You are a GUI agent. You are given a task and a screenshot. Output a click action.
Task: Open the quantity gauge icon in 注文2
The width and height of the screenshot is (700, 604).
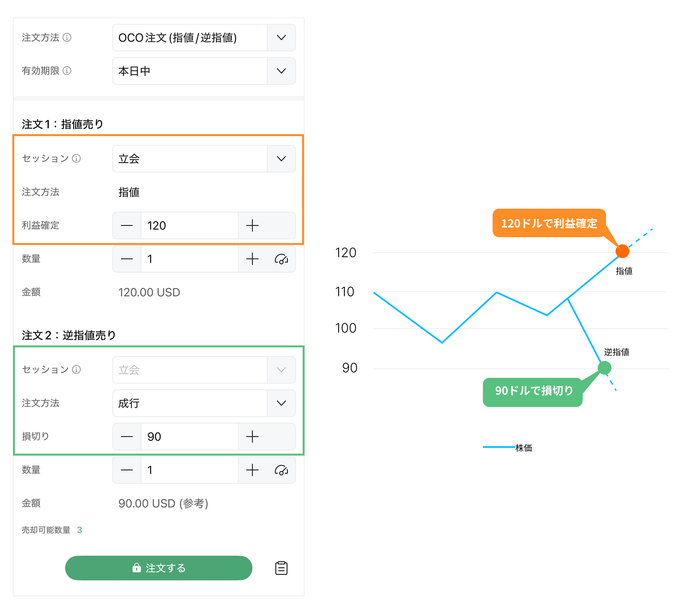click(x=281, y=470)
